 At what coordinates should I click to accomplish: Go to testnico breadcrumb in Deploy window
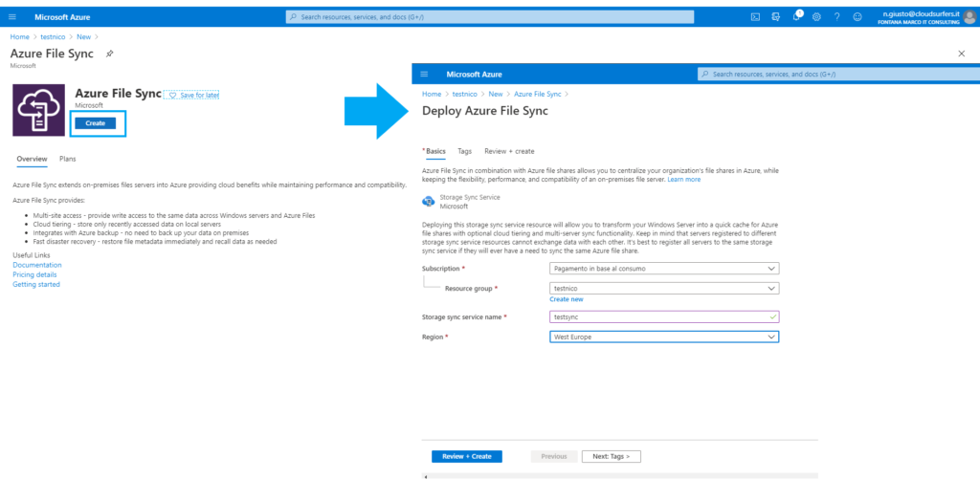pos(465,94)
